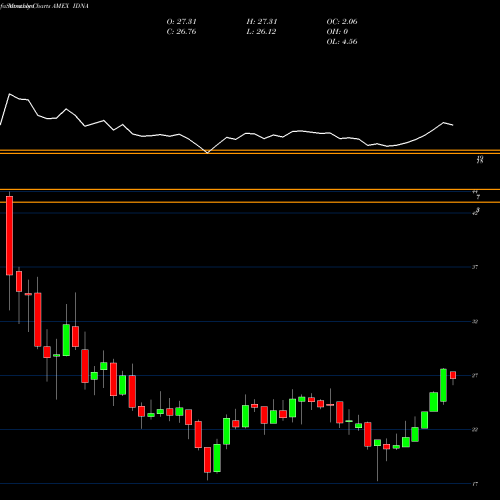Click the 27 price axis label
This screenshot has width=500, height=500.
(x=475, y=376)
